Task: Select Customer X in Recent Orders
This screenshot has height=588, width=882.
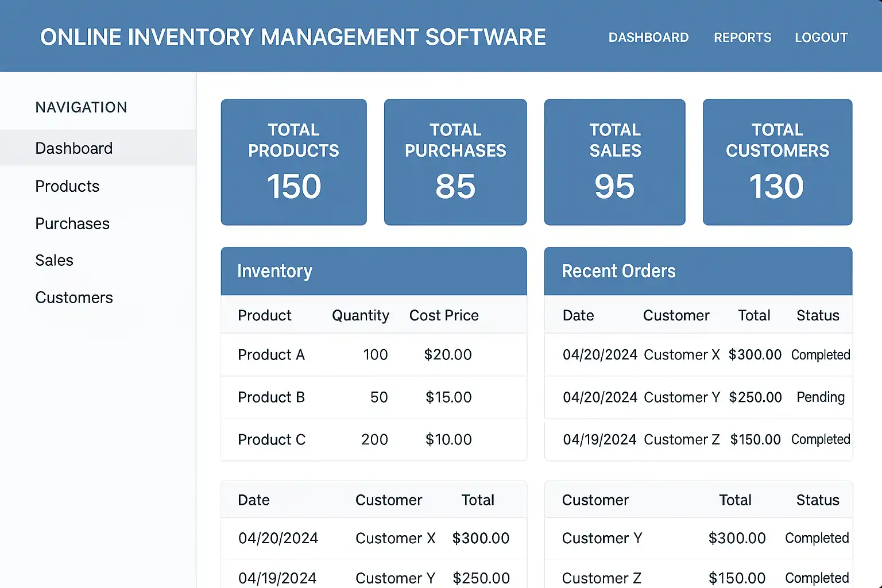Action: point(682,355)
